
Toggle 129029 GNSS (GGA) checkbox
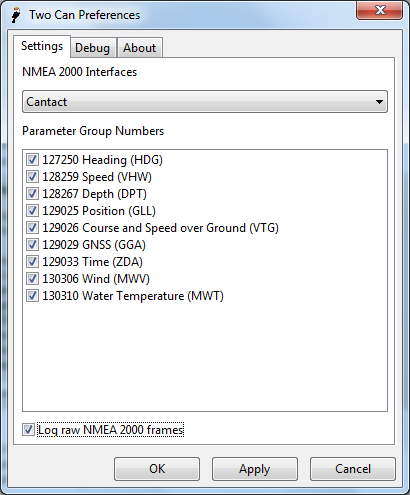(x=32, y=245)
